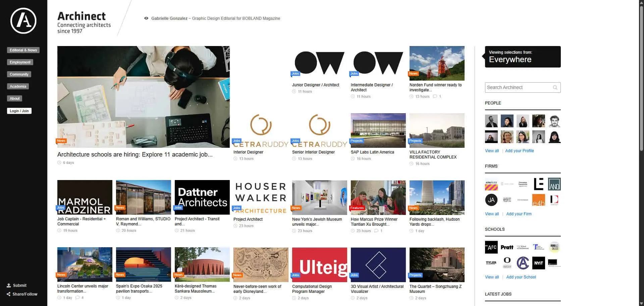Open the e4h orange firm logo
This screenshot has width=644, height=306.
538,200
